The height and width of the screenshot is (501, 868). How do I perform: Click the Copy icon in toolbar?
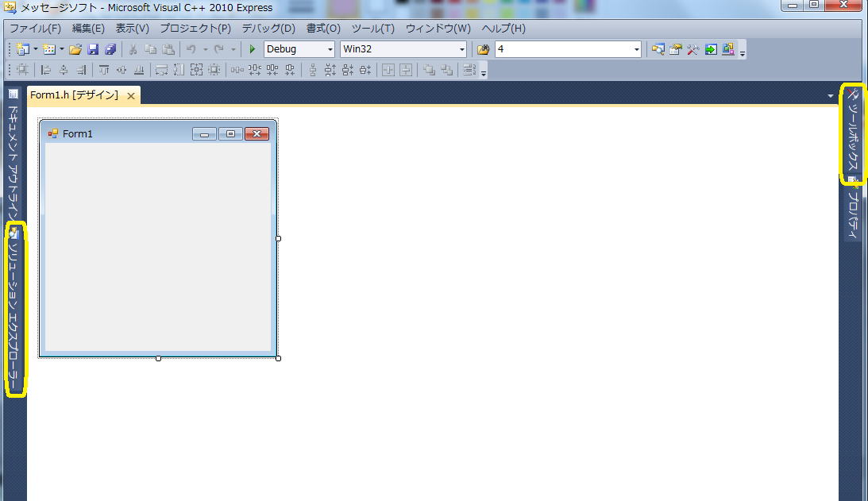point(151,49)
